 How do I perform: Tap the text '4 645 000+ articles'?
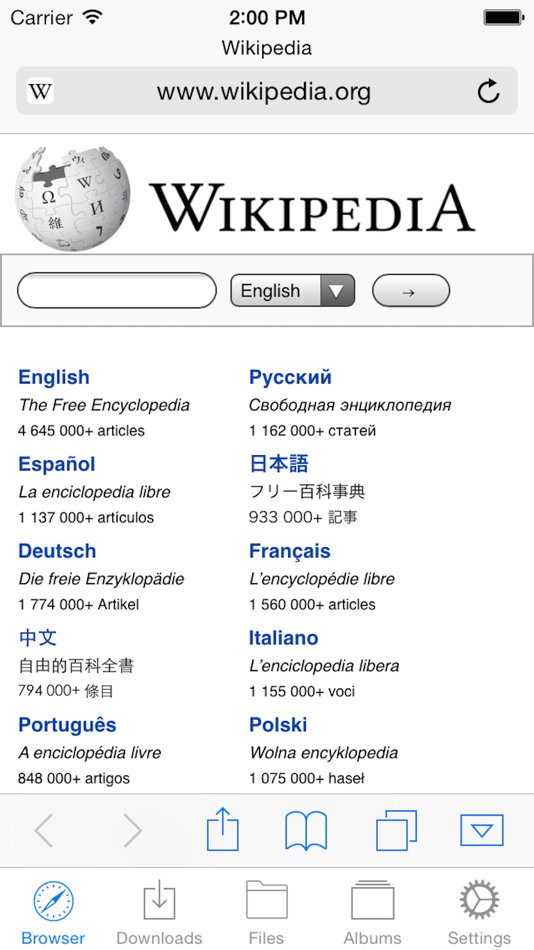coord(81,431)
